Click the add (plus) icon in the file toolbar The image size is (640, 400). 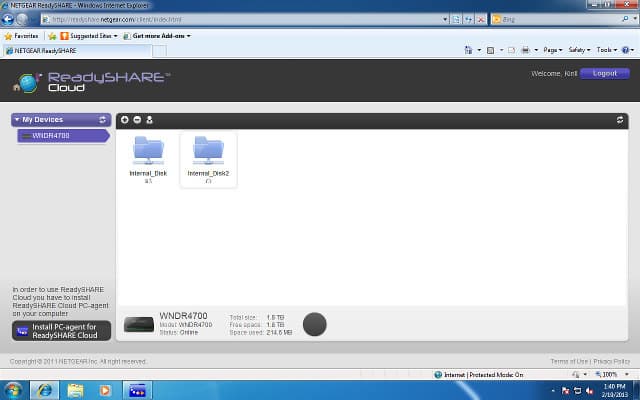click(x=124, y=120)
